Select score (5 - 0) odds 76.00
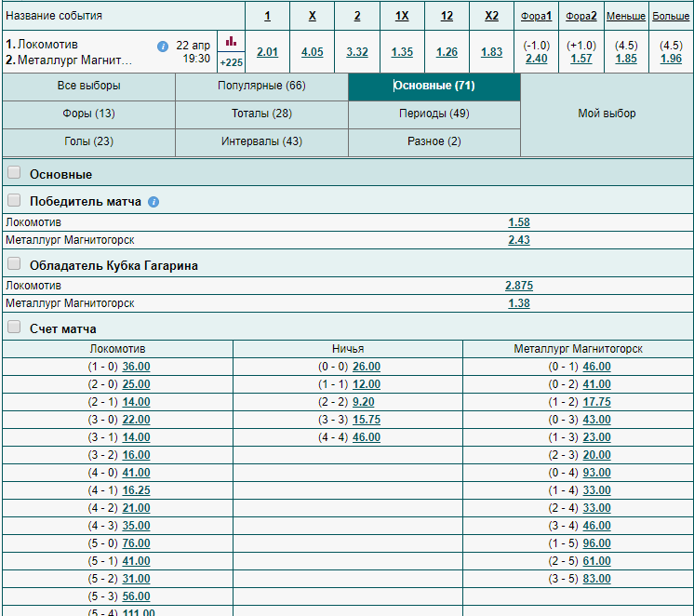This screenshot has height=616, width=694. click(x=137, y=543)
